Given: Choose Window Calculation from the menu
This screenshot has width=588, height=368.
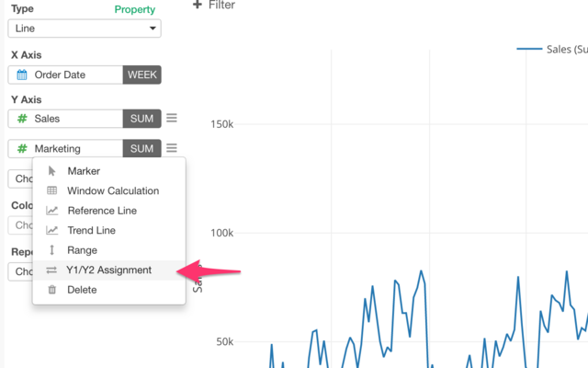Looking at the screenshot, I should (112, 191).
